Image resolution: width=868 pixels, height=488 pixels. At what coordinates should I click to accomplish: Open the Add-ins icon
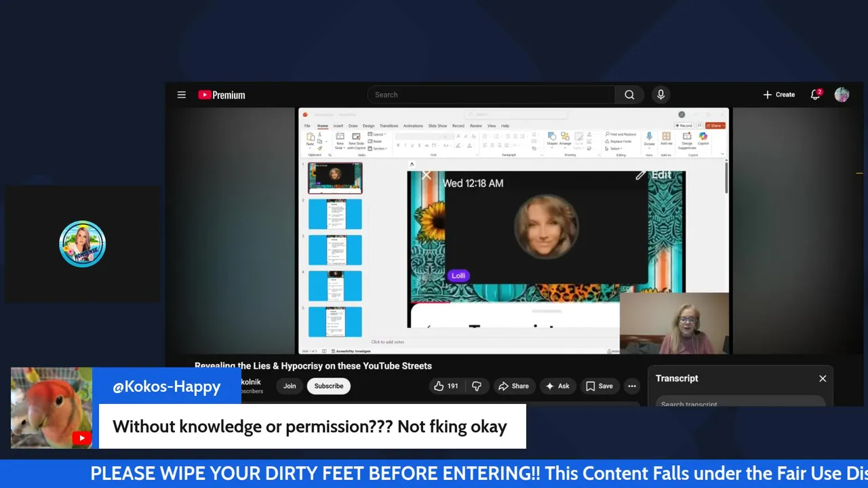pos(666,136)
